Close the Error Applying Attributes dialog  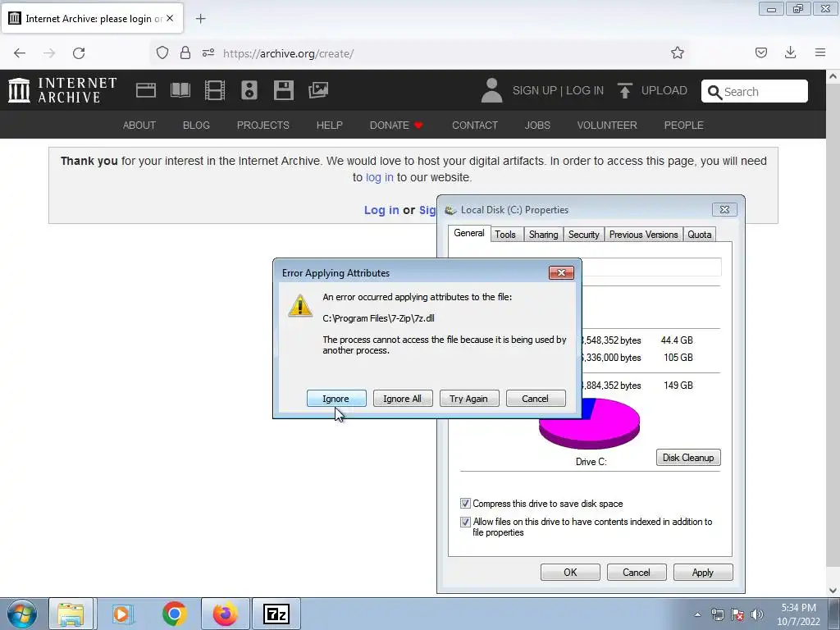pos(561,272)
